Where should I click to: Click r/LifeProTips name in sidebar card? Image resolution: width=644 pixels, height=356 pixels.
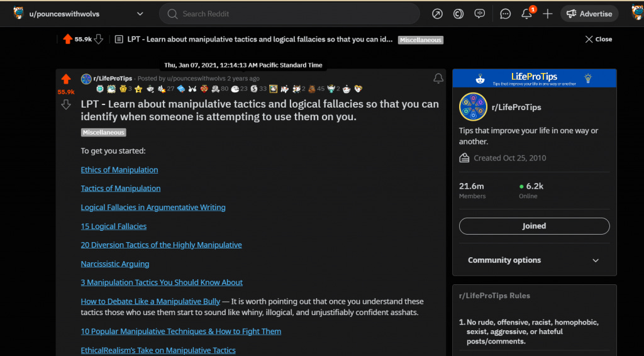point(516,107)
